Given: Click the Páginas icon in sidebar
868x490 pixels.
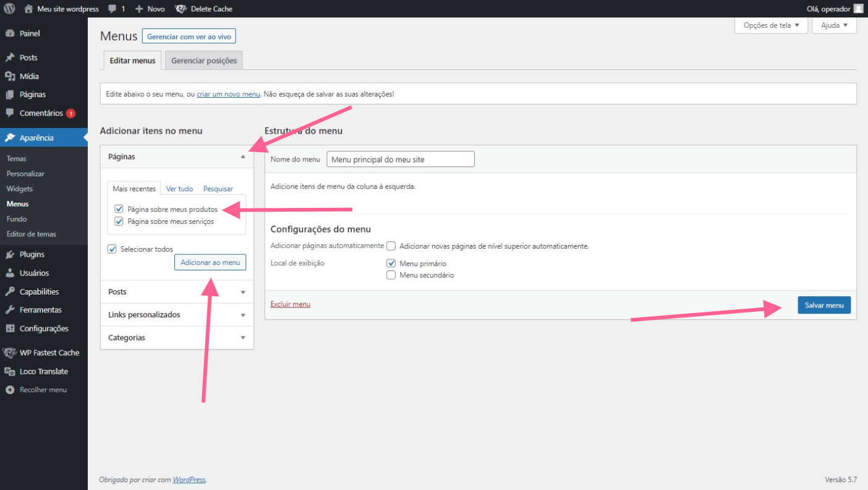Looking at the screenshot, I should point(10,95).
